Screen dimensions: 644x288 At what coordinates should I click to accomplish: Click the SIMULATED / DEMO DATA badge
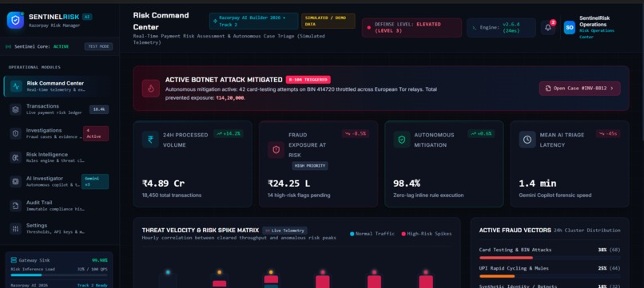pos(328,21)
